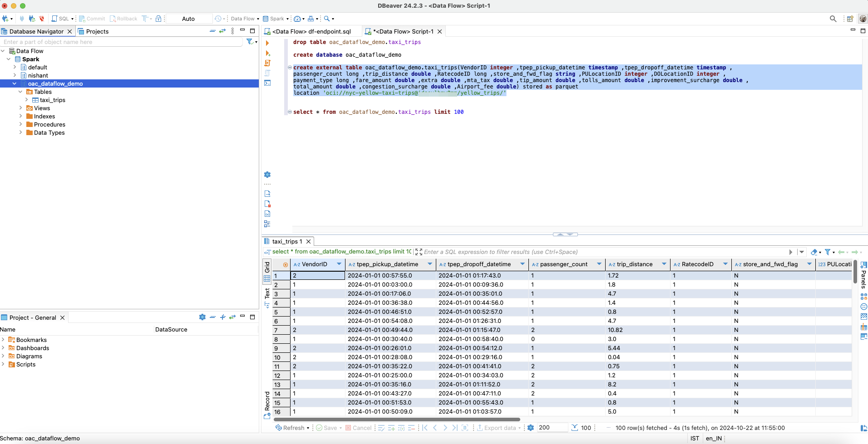Click the disconnect icon in main toolbar
The image size is (868, 444).
42,19
